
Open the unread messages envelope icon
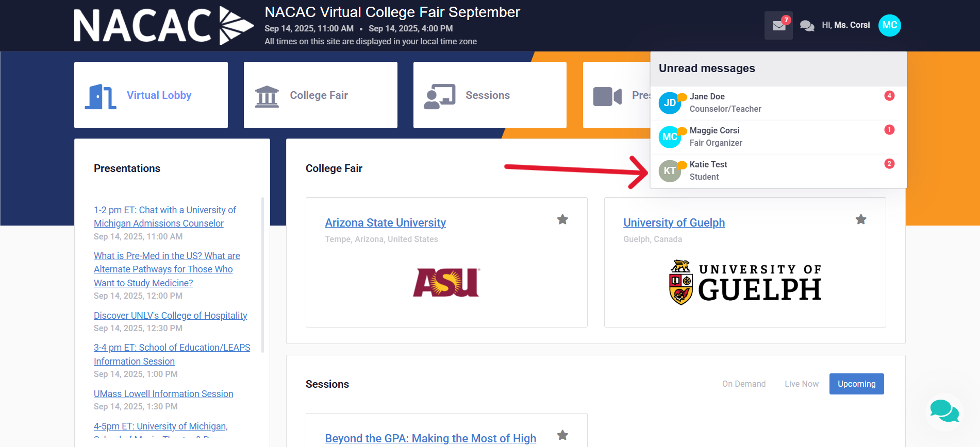tap(778, 26)
